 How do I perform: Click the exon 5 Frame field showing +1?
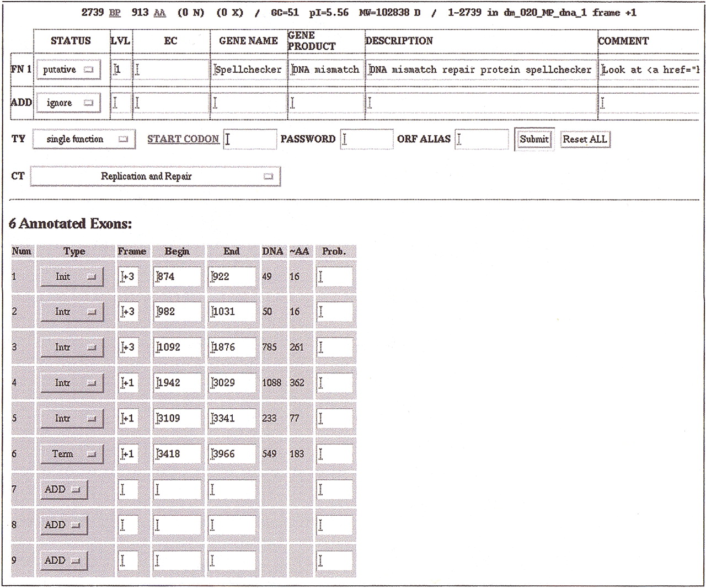128,419
